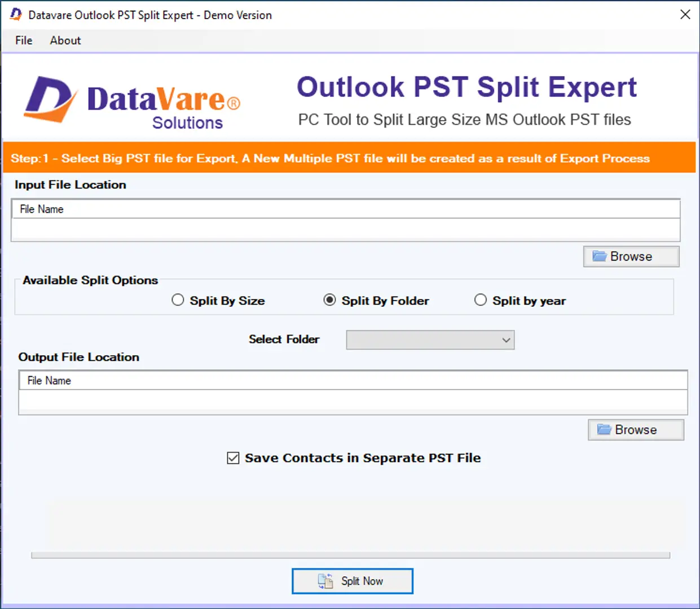The image size is (700, 609).
Task: Browse for the input PST file
Action: click(x=631, y=257)
